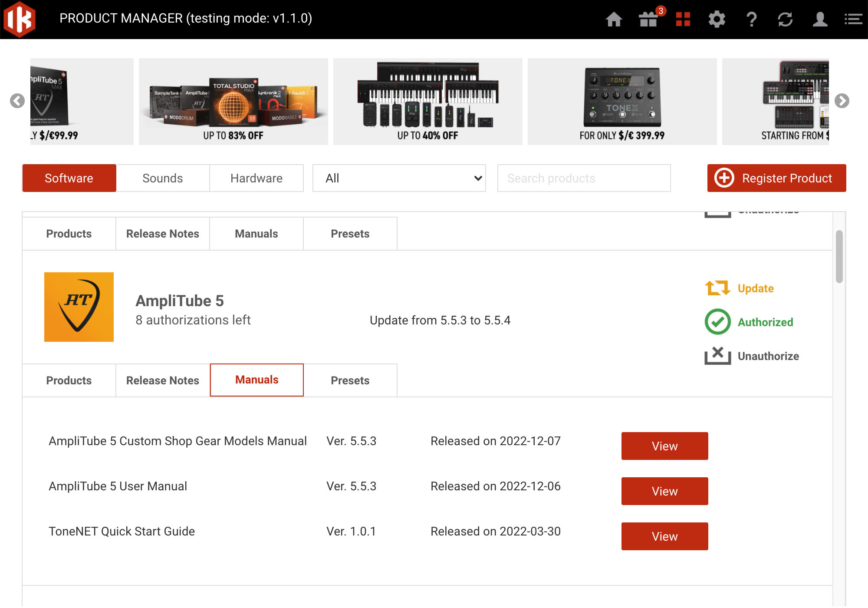View the AmpliTube 5 User Manual
This screenshot has height=608, width=868.
click(665, 491)
